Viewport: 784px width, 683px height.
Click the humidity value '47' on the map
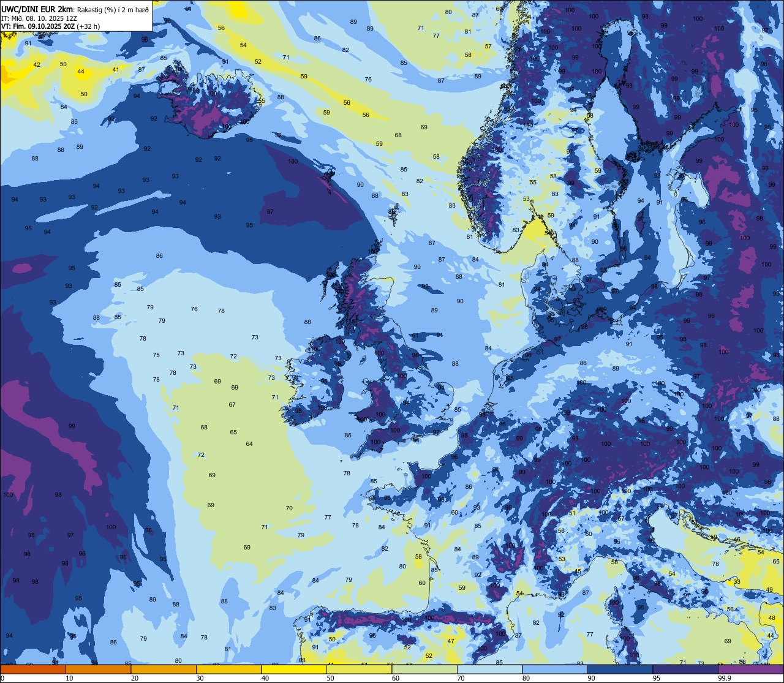(451, 641)
